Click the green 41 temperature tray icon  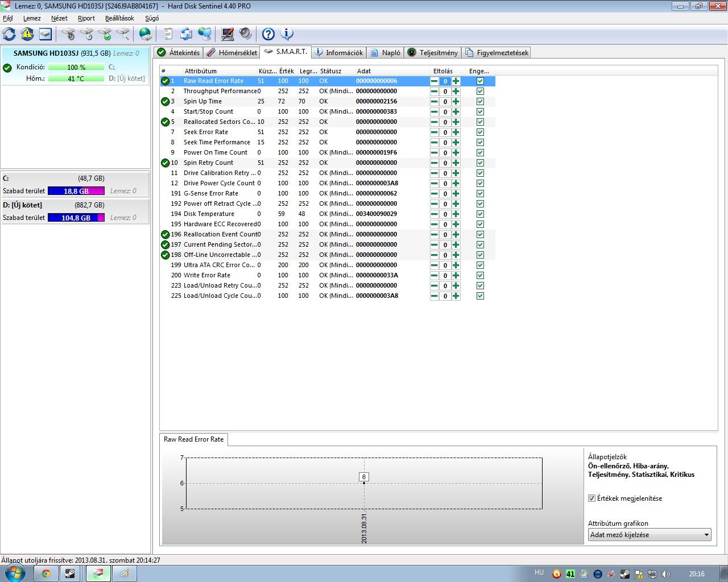tap(570, 574)
